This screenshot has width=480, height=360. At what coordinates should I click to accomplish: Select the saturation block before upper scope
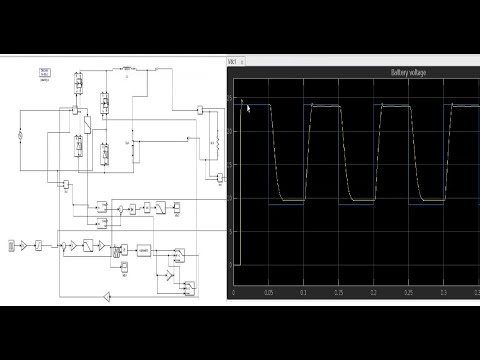point(161,208)
